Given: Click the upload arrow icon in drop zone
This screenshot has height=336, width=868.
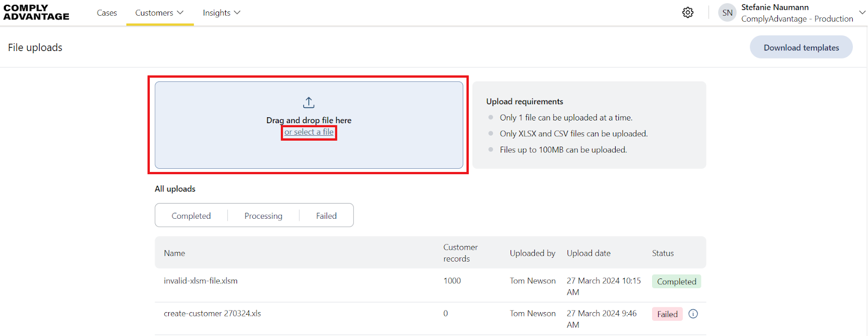Looking at the screenshot, I should click(309, 102).
